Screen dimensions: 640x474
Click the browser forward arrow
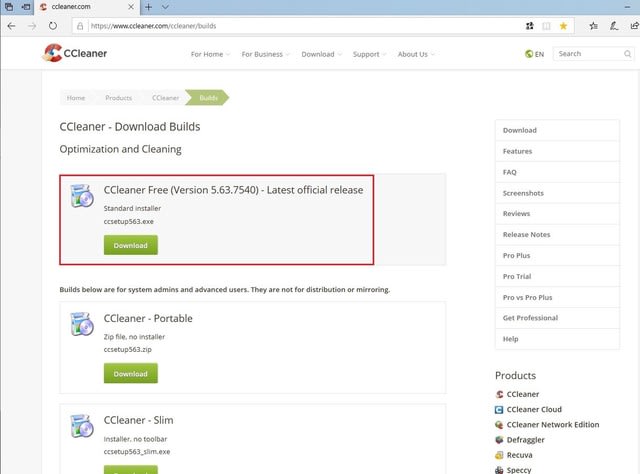click(32, 26)
